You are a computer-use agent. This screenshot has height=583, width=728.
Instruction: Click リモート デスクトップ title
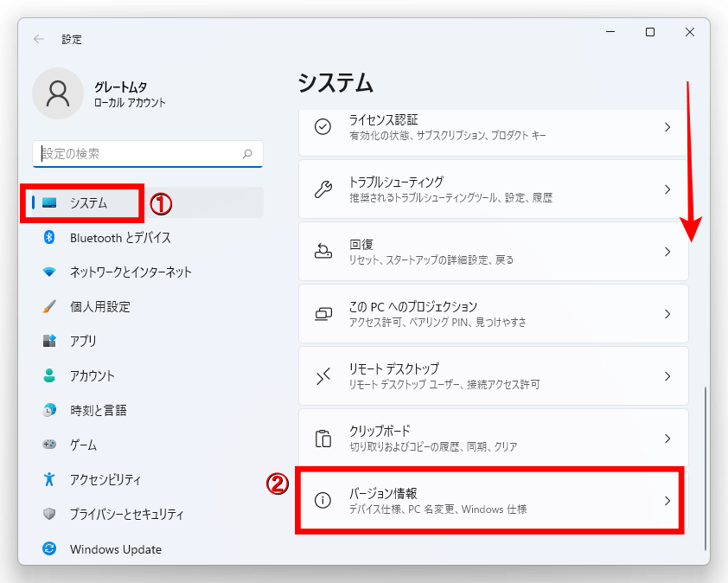click(x=393, y=368)
